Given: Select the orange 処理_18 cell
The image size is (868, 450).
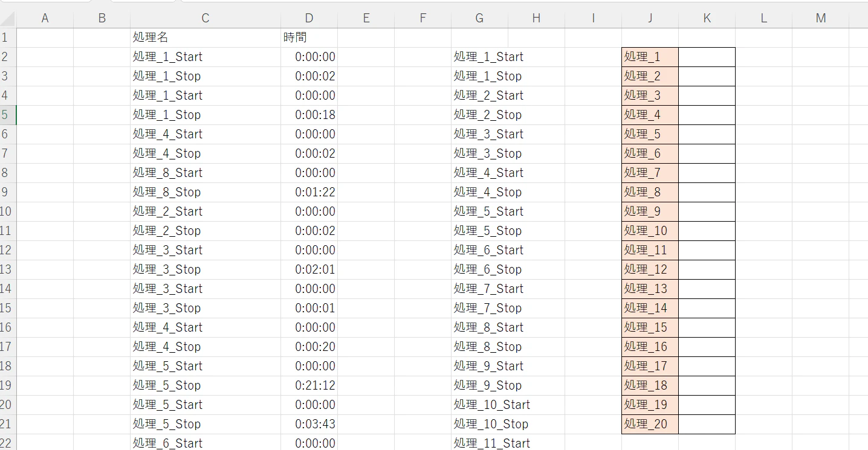Looking at the screenshot, I should [650, 385].
